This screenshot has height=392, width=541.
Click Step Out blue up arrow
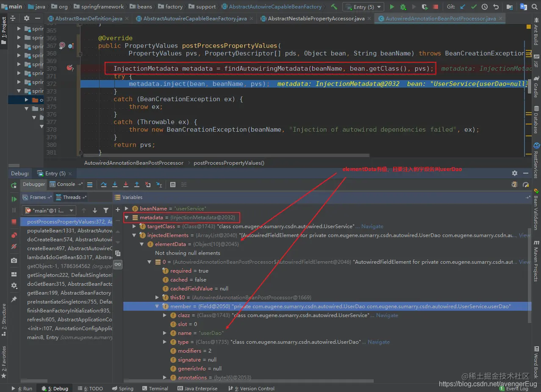pos(137,185)
